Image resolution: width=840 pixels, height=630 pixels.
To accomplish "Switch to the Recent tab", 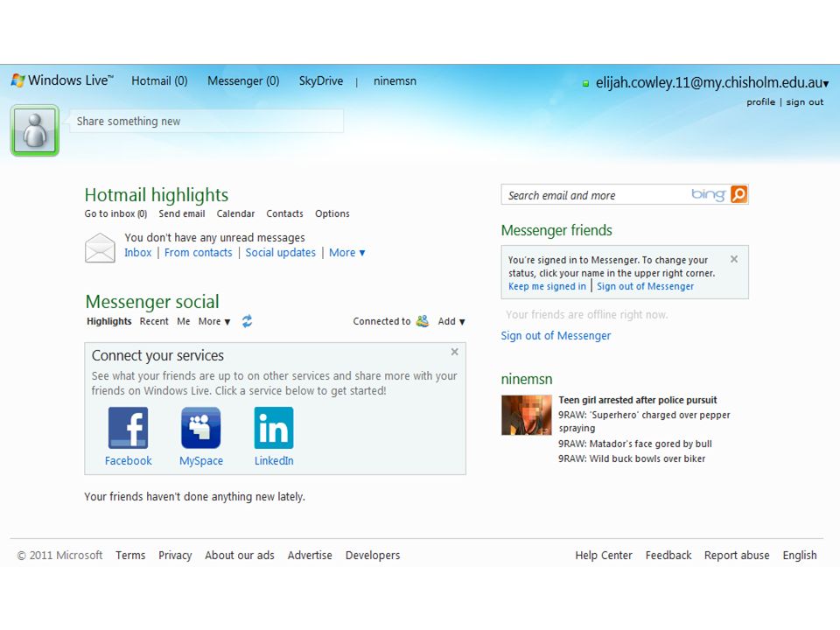I will (154, 321).
